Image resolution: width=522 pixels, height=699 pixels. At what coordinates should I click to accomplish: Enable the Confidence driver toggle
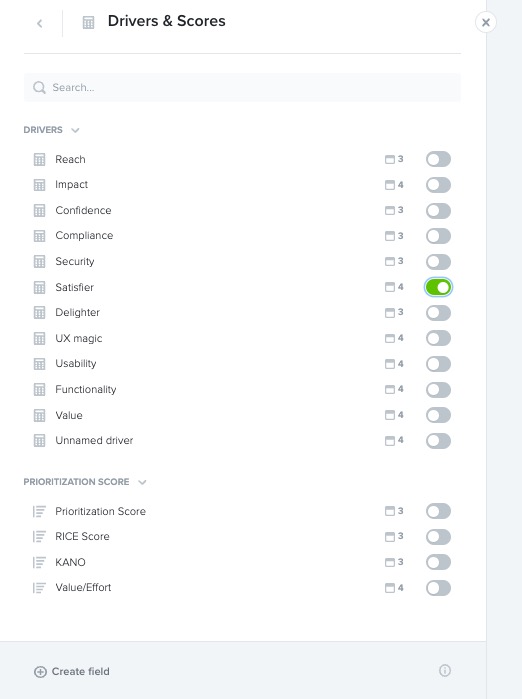(438, 210)
